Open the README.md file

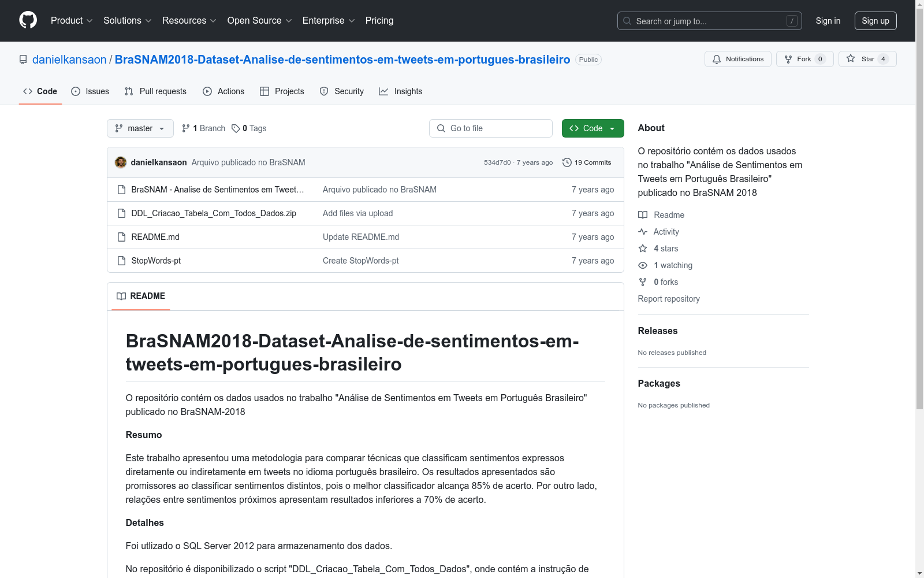[x=155, y=237]
